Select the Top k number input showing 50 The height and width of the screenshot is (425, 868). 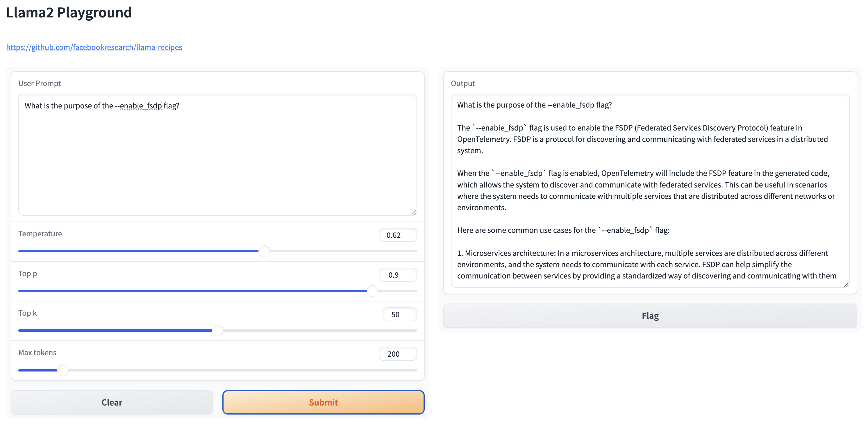tap(399, 314)
